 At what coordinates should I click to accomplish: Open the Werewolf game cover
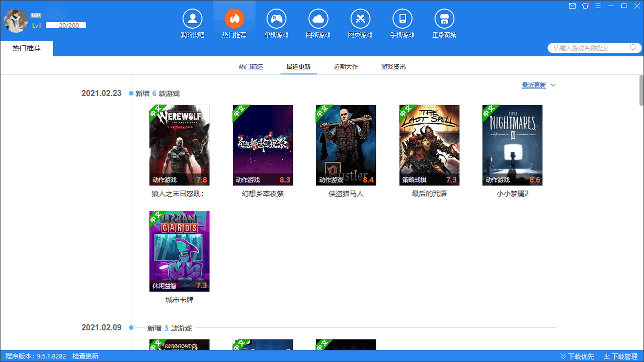tap(180, 145)
